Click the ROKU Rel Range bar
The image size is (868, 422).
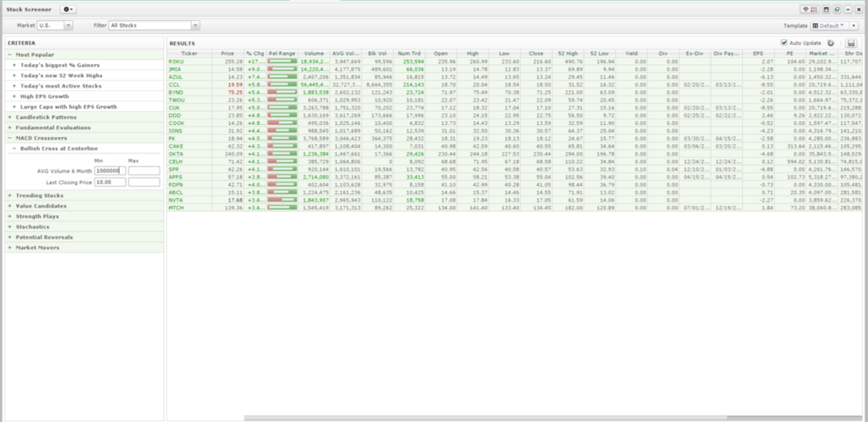pos(282,62)
